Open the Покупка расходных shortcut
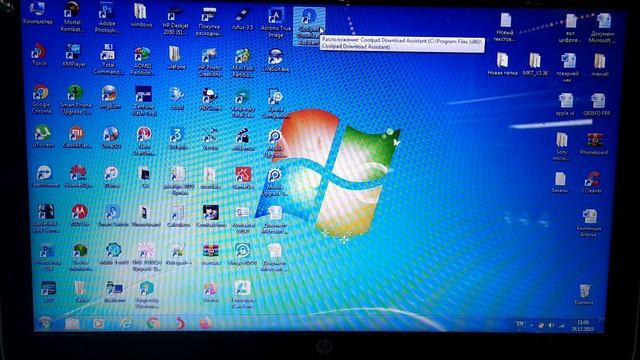The image size is (640, 360). [x=209, y=20]
